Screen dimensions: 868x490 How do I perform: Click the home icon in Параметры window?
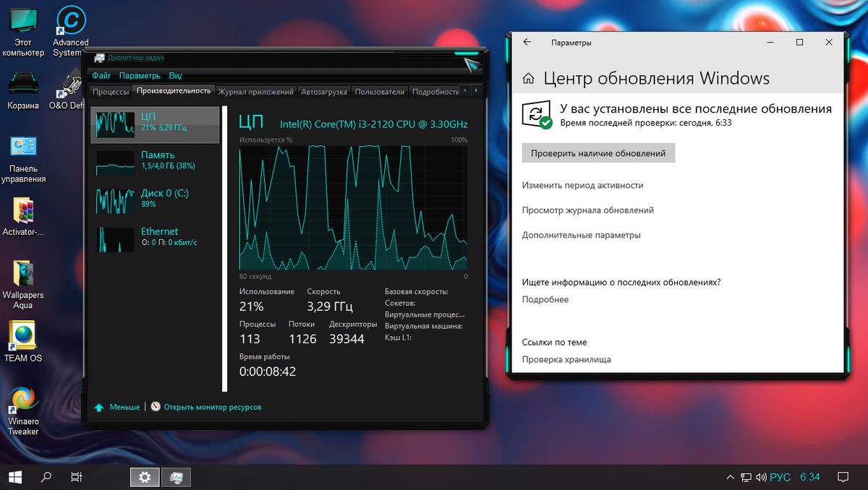click(529, 79)
